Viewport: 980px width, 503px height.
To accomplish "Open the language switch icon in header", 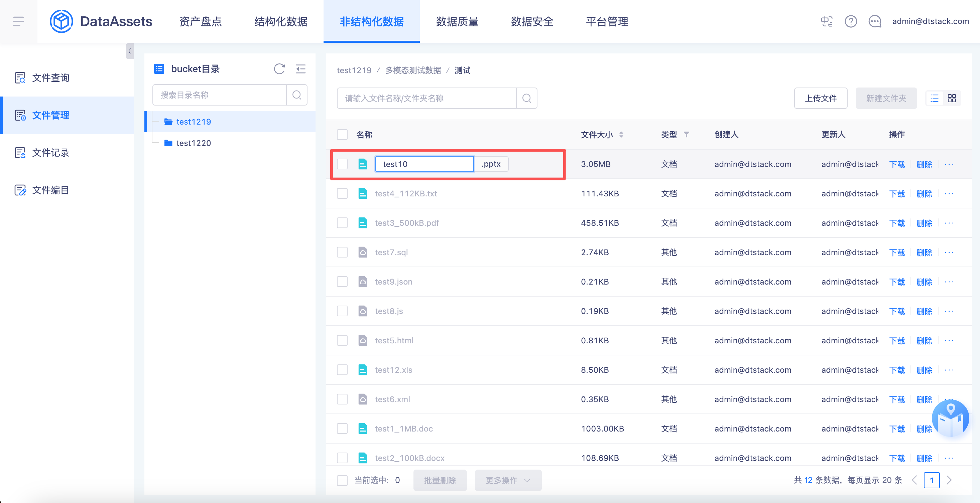I will point(826,21).
